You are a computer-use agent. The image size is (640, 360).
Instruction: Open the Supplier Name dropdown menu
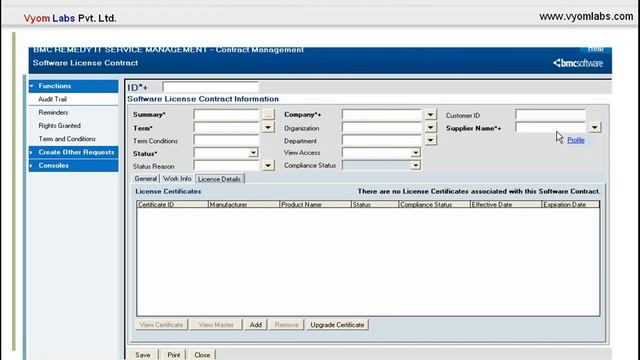[595, 127]
